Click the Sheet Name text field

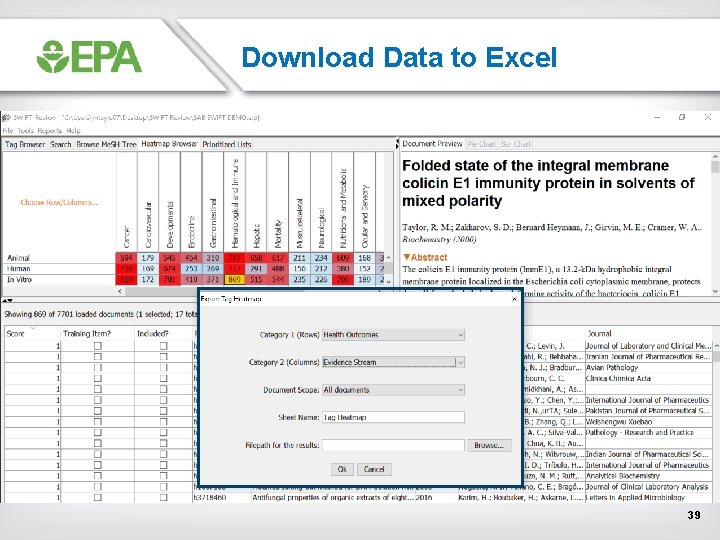(x=394, y=417)
